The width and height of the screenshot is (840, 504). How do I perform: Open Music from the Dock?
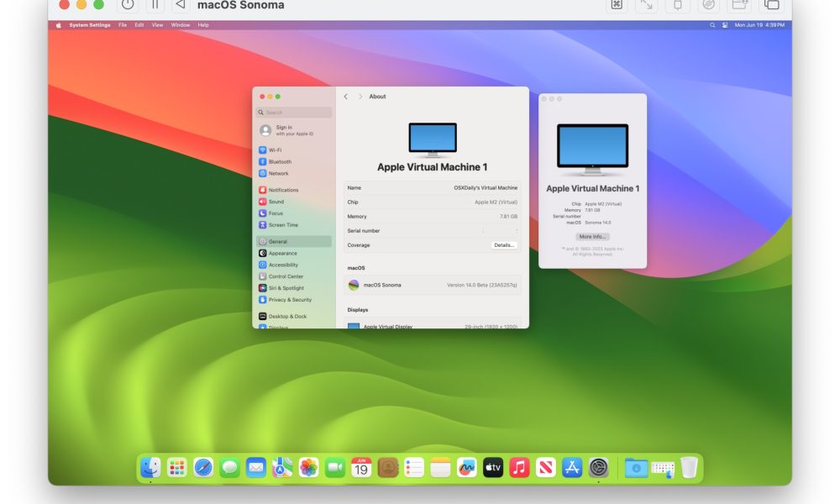tap(519, 468)
